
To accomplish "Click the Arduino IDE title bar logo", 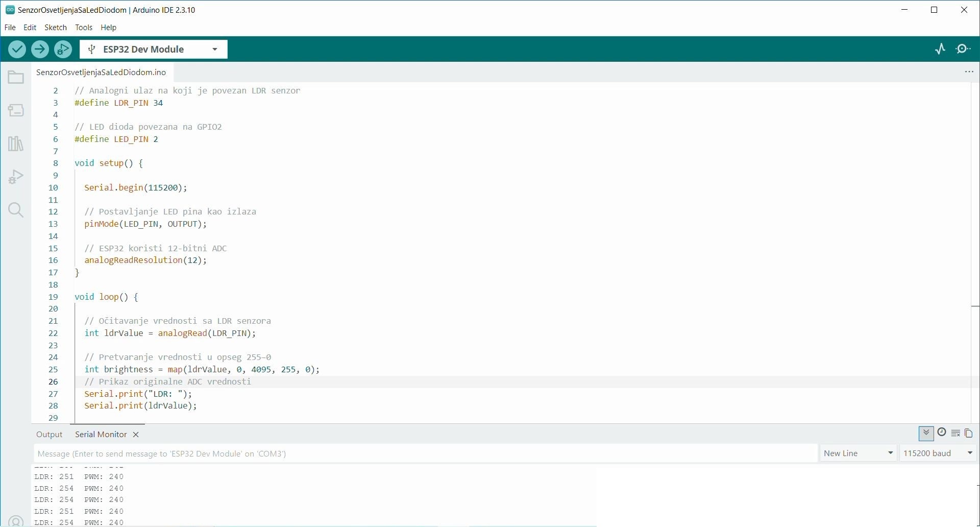I will (x=10, y=10).
